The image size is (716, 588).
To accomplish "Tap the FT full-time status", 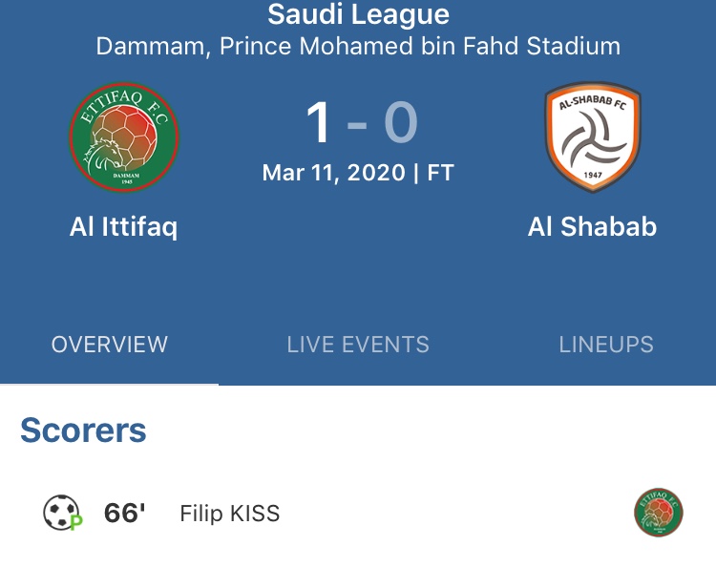I will point(440,174).
